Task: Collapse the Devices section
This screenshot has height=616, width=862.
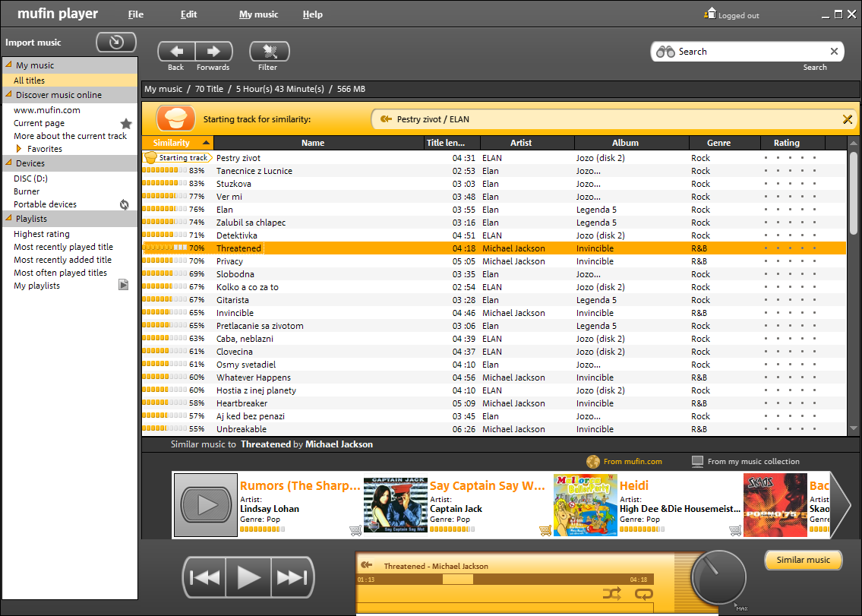Action: tap(9, 163)
